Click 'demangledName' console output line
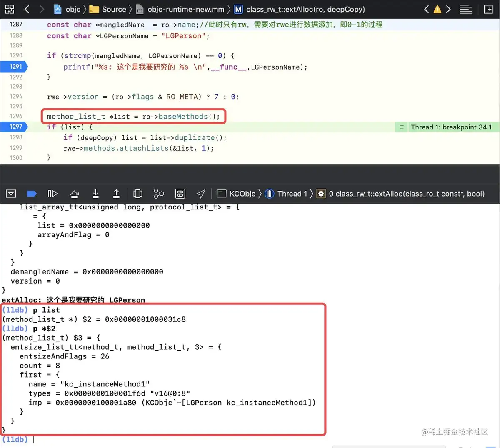Image resolution: width=500 pixels, height=448 pixels. click(x=87, y=271)
